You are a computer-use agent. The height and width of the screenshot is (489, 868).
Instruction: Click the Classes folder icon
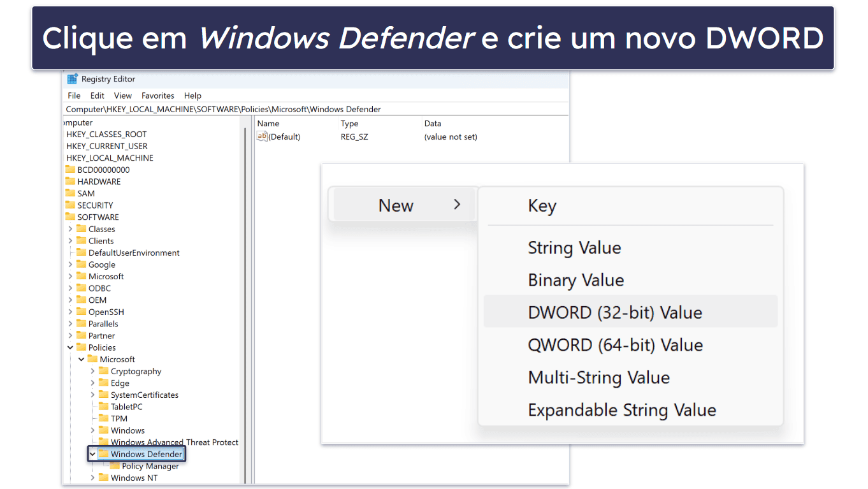tap(81, 229)
